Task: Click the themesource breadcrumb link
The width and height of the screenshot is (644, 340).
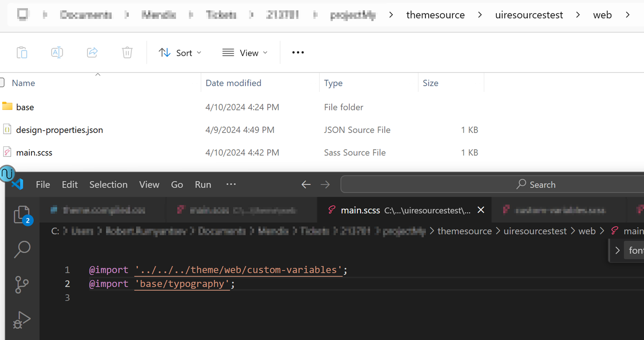Action: point(435,14)
